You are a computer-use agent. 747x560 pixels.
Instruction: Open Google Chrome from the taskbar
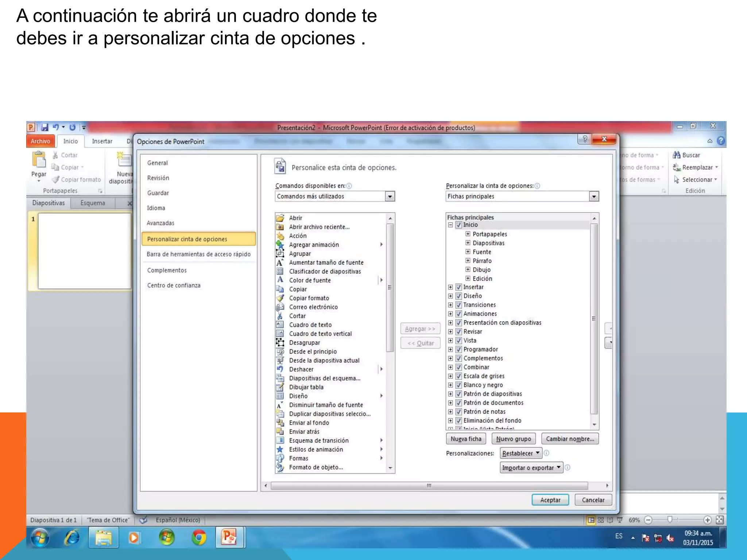click(x=199, y=537)
